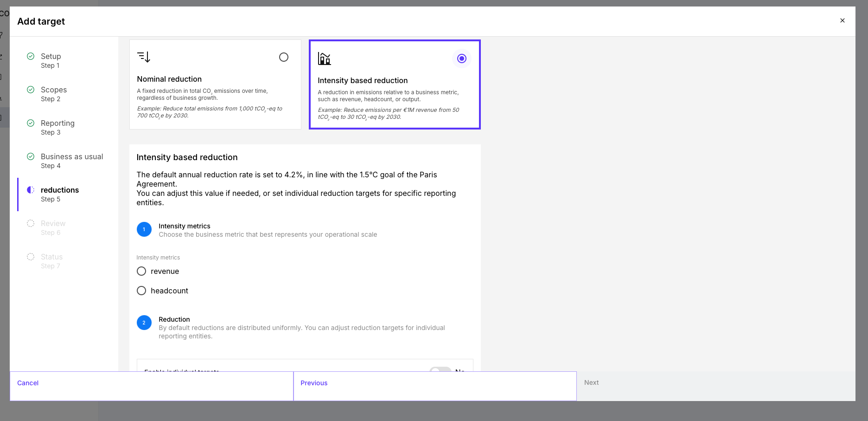
Task: Go back with the Previous button
Action: (435, 386)
